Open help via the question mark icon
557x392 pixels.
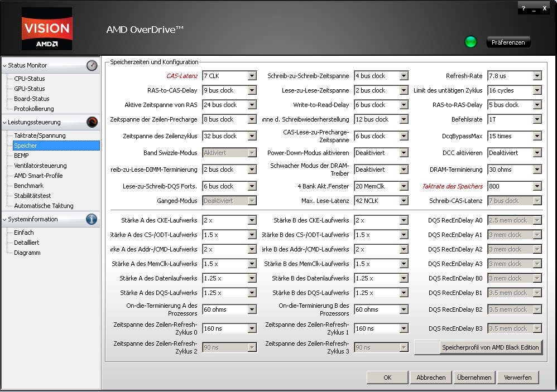pos(524,8)
